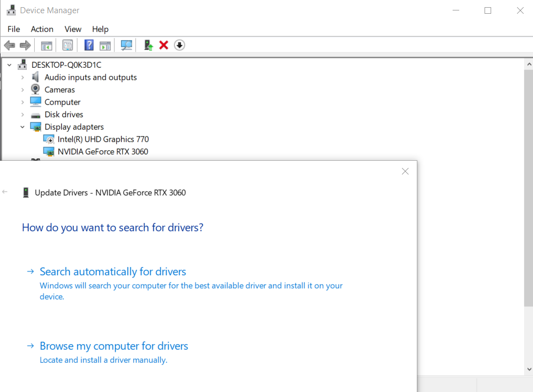
Task: Select the DESKTOP-Q0K3D1C root label
Action: [x=66, y=64]
